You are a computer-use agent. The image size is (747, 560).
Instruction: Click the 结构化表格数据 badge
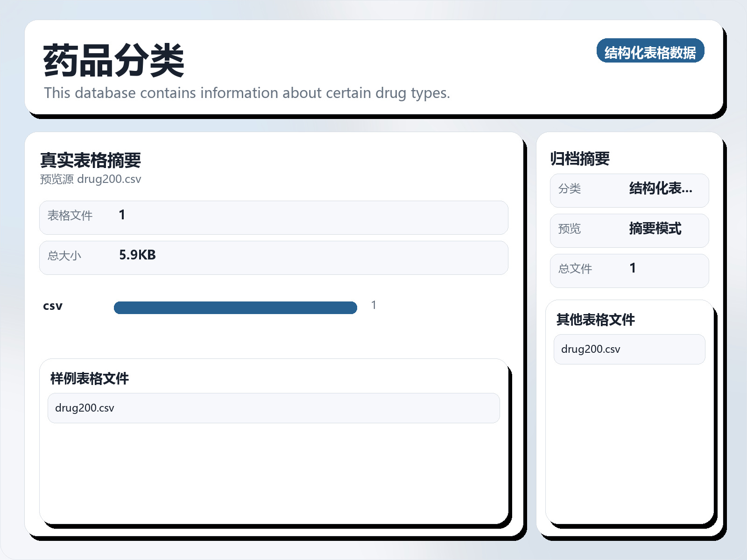tap(650, 51)
